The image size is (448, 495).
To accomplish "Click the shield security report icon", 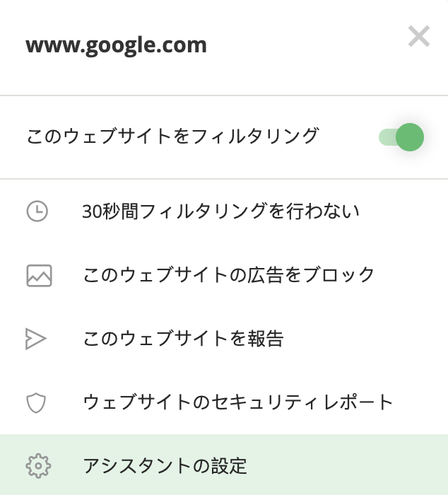I will click(36, 403).
